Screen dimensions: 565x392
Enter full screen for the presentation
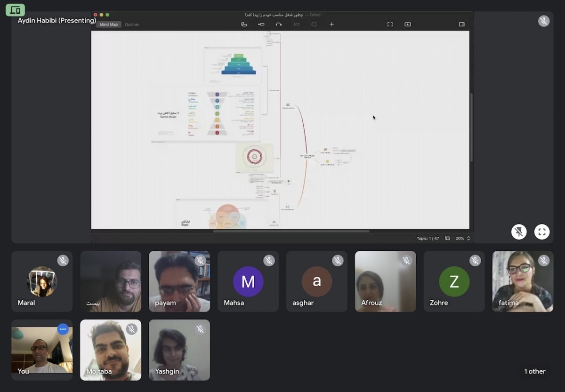542,232
